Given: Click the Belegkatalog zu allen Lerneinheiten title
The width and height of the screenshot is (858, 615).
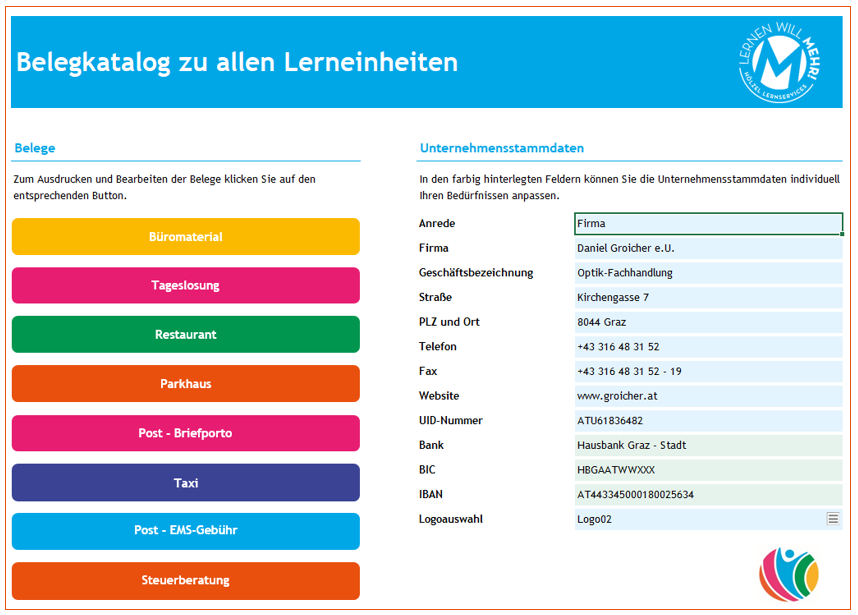Looking at the screenshot, I should click(x=237, y=62).
